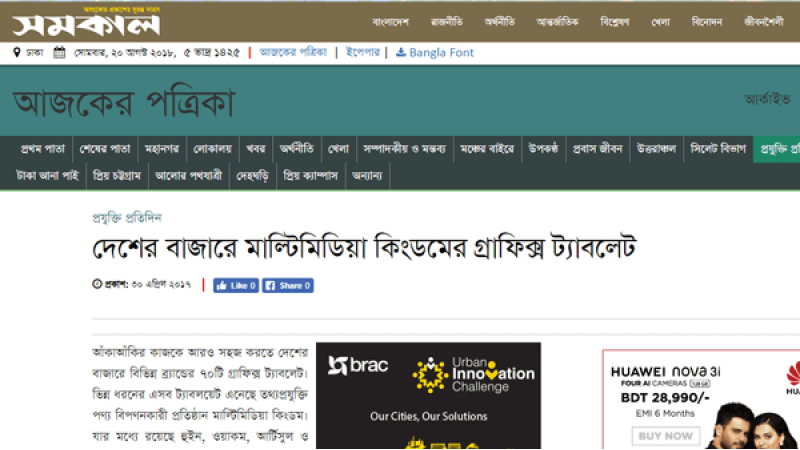Click the আজকের পত্রিকা link in date bar
The width and height of the screenshot is (800, 450).
(x=293, y=52)
